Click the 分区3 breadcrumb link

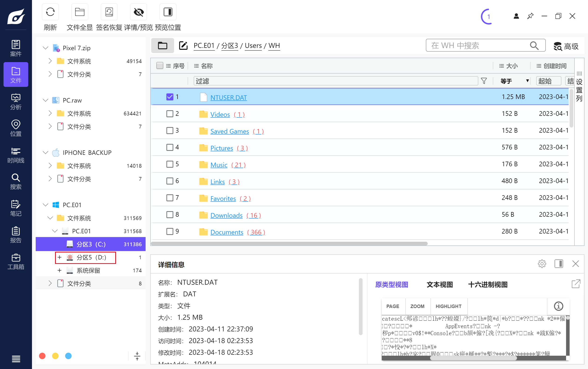click(x=229, y=46)
